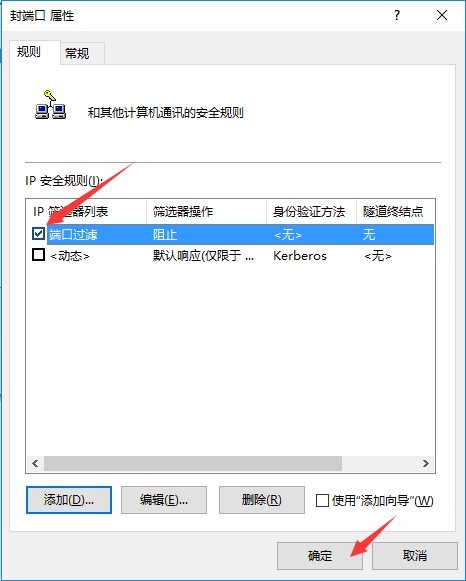
Task: Switch to the 常规 tab
Action: (77, 53)
